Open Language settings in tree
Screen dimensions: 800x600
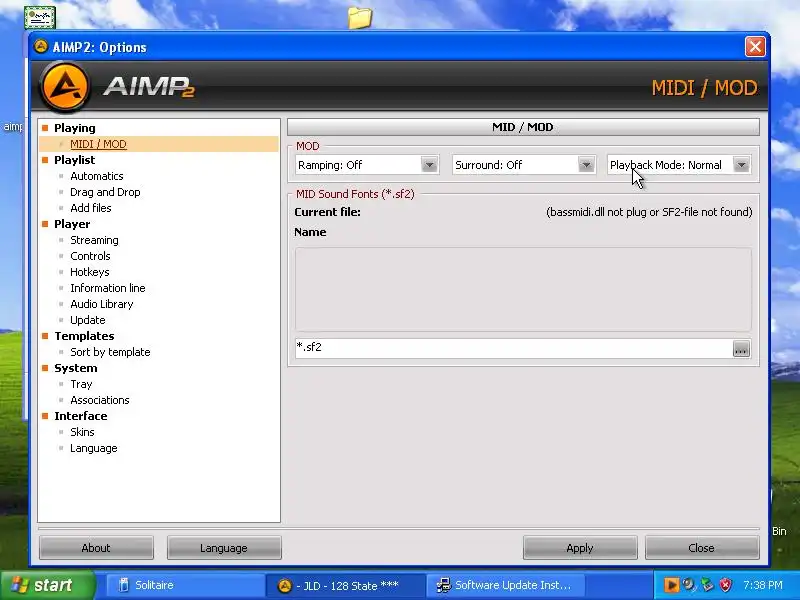pyautogui.click(x=93, y=448)
